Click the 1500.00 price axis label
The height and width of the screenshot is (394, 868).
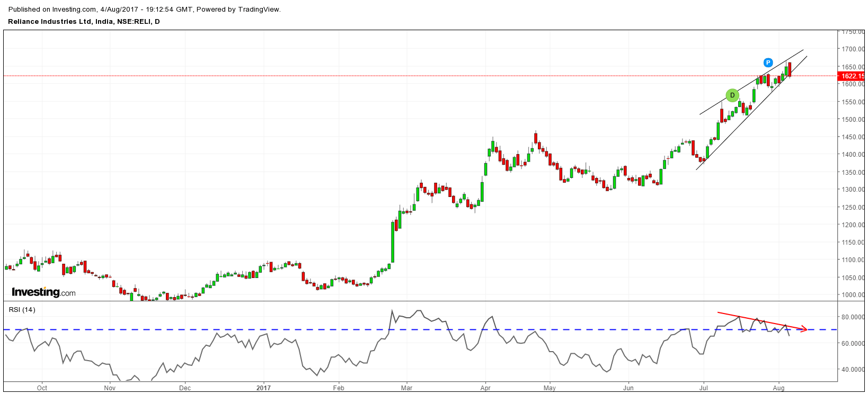(853, 120)
